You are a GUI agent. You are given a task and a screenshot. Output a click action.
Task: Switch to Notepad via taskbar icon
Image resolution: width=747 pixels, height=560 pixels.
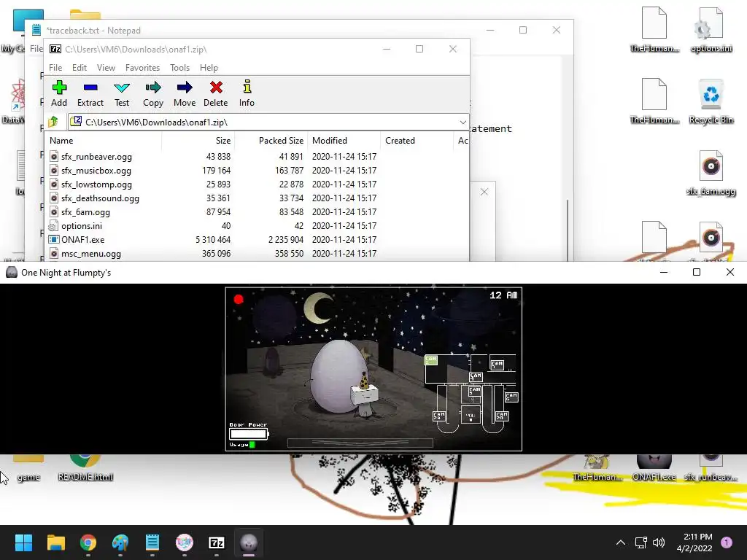(x=152, y=542)
